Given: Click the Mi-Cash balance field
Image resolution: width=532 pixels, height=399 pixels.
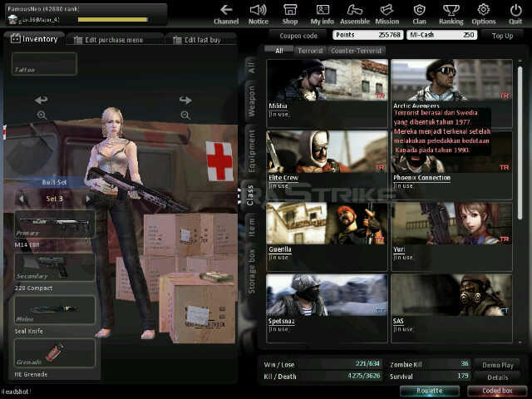Looking at the screenshot, I should pyautogui.click(x=441, y=35).
